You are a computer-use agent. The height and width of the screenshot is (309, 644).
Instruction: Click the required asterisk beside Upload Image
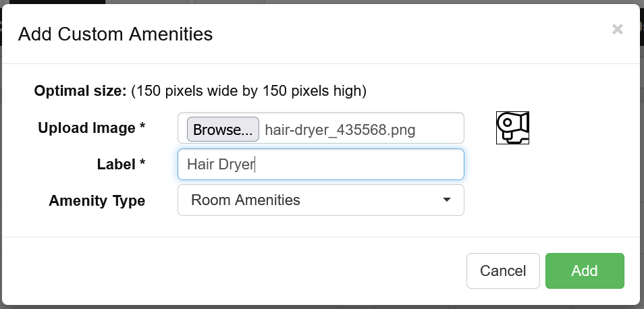pyautogui.click(x=142, y=125)
